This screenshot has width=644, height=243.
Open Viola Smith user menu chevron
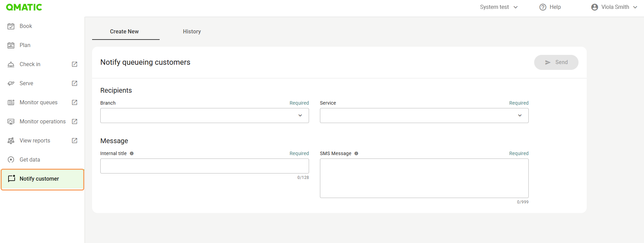coord(635,7)
